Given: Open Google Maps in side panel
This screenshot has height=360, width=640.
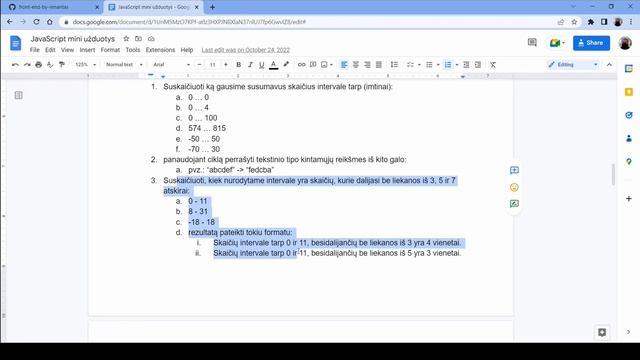Looking at the screenshot, I should (629, 162).
